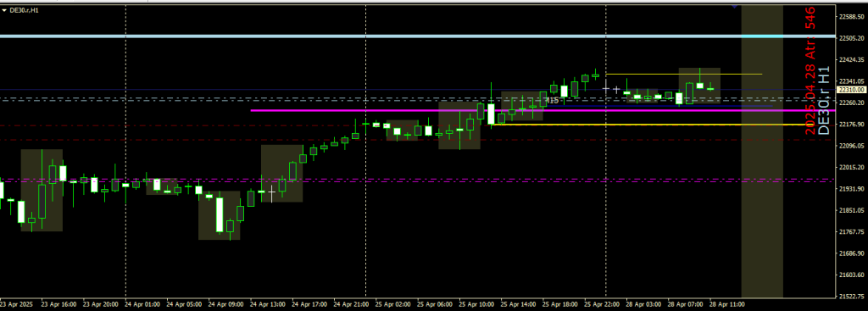Click the vertical DE30.r H1 text label
Screen dimensions: 868x311
[824, 102]
